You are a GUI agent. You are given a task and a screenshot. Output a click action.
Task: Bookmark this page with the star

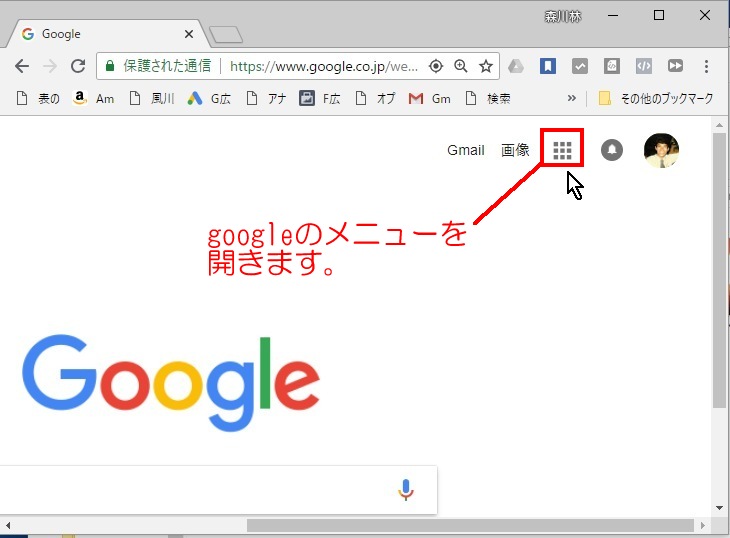(486, 66)
